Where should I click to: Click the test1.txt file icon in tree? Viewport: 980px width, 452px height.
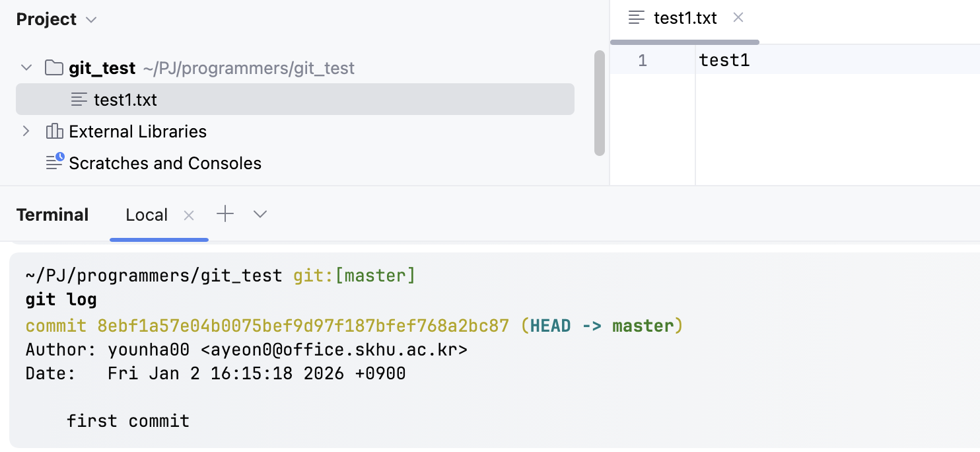(x=79, y=100)
